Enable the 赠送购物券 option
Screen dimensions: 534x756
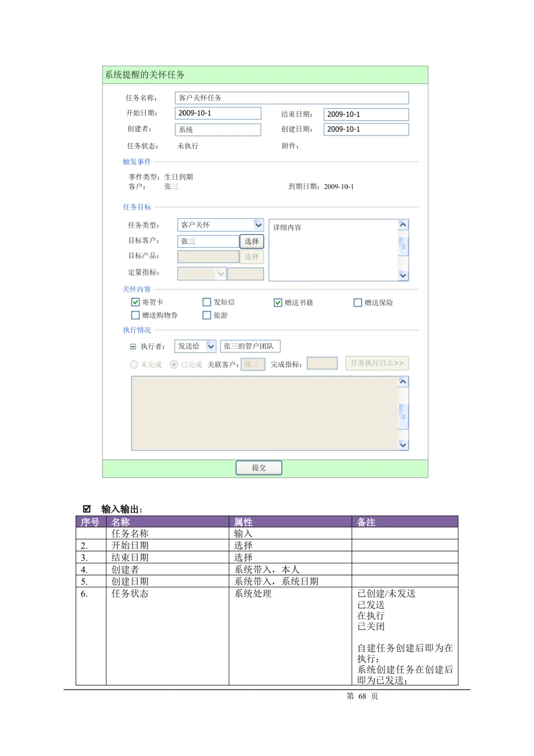(136, 315)
